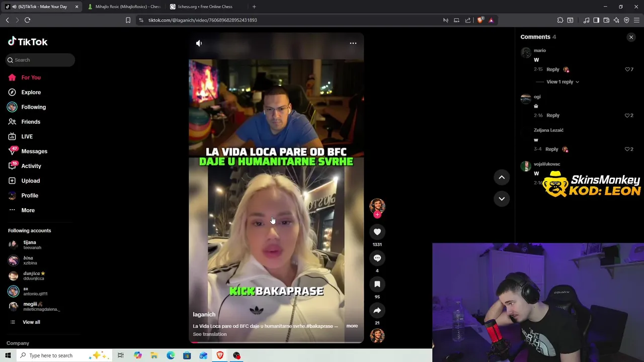The width and height of the screenshot is (644, 362).
Task: Switch to the lichess.org tab
Action: 205,7
